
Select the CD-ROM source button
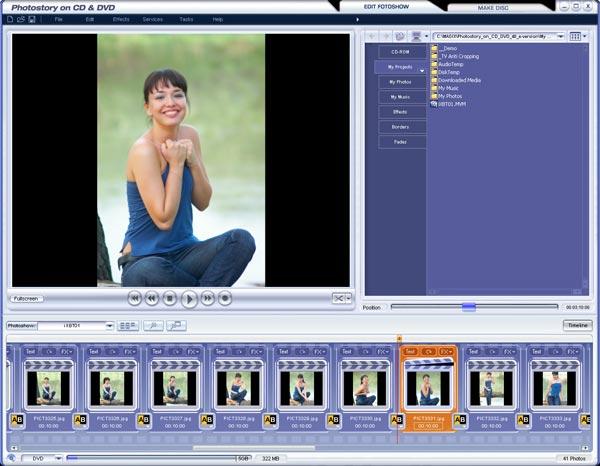(401, 52)
